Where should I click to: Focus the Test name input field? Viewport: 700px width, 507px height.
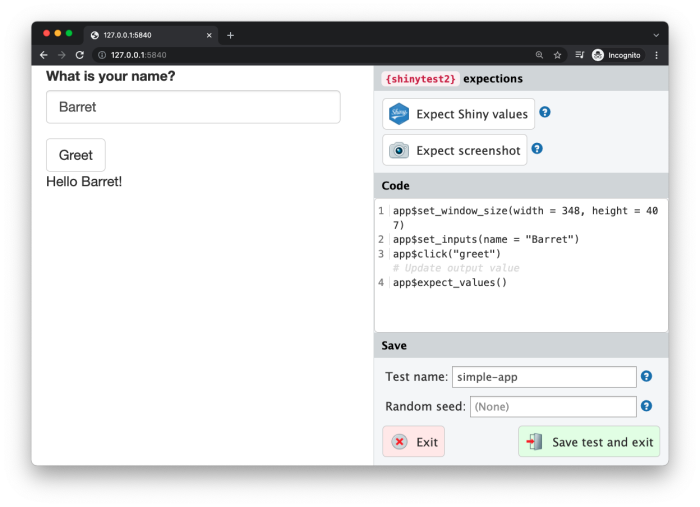click(543, 377)
